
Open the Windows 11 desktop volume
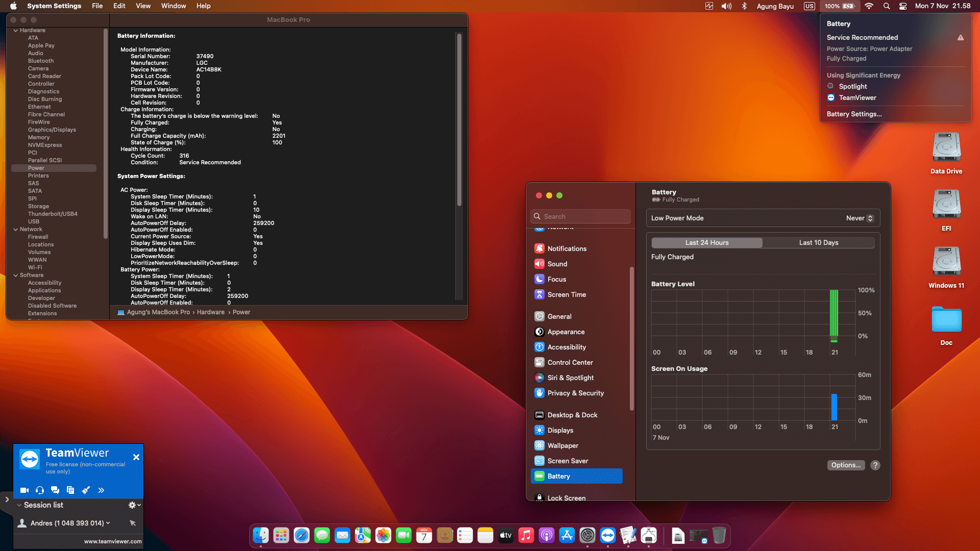[x=946, y=267]
